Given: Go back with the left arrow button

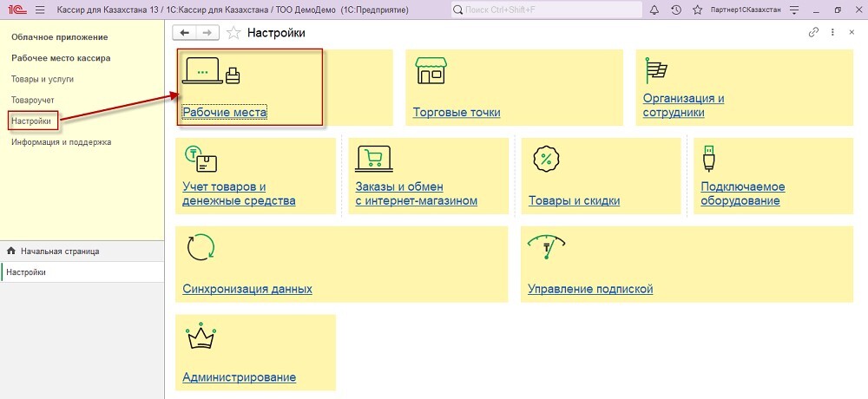Looking at the screenshot, I should tap(184, 33).
